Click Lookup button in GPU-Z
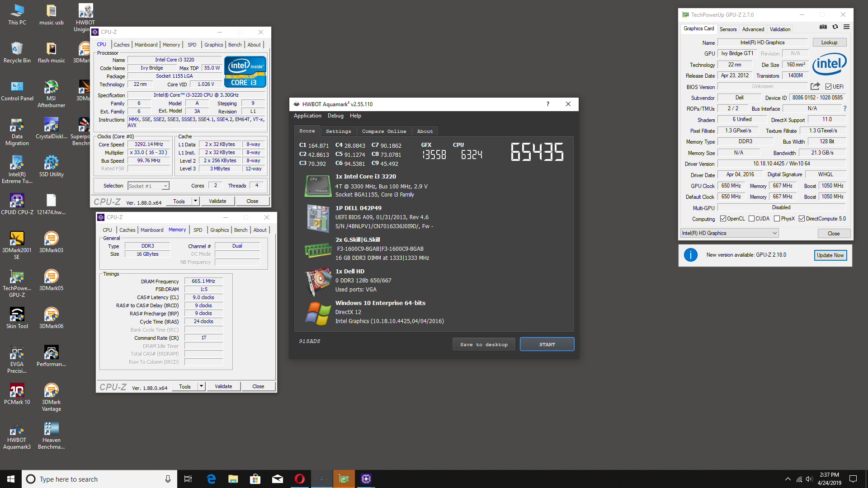The height and width of the screenshot is (488, 868). [829, 42]
